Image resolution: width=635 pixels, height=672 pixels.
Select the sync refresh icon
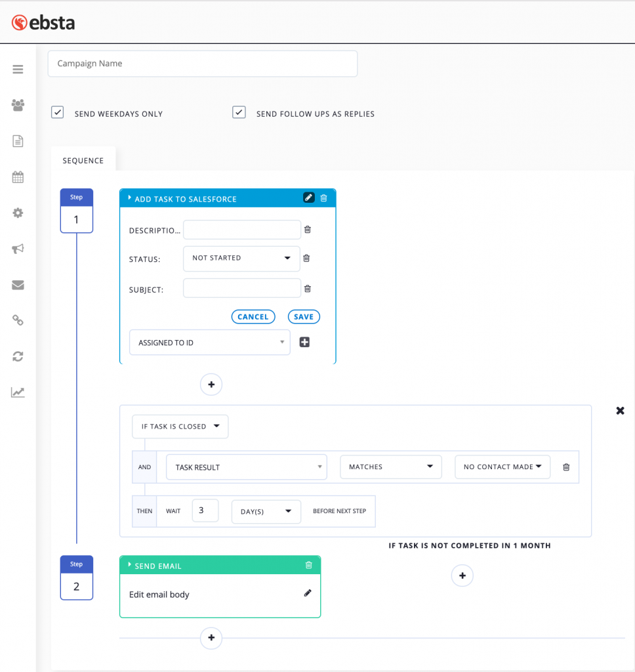point(18,356)
